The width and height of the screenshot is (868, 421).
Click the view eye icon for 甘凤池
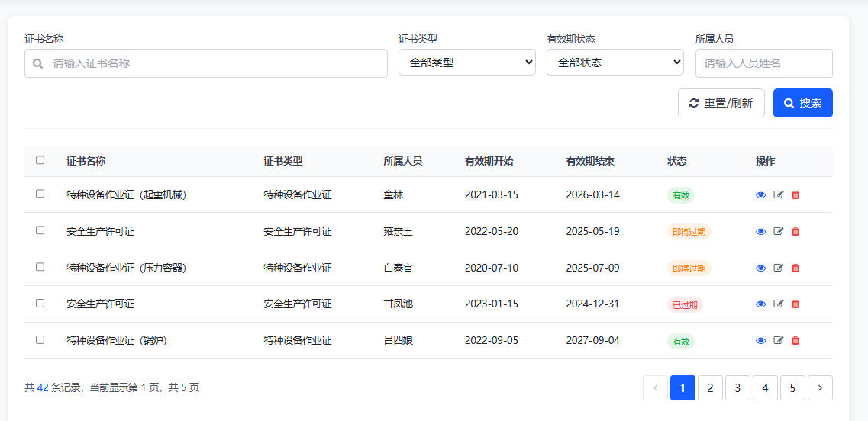pos(760,304)
